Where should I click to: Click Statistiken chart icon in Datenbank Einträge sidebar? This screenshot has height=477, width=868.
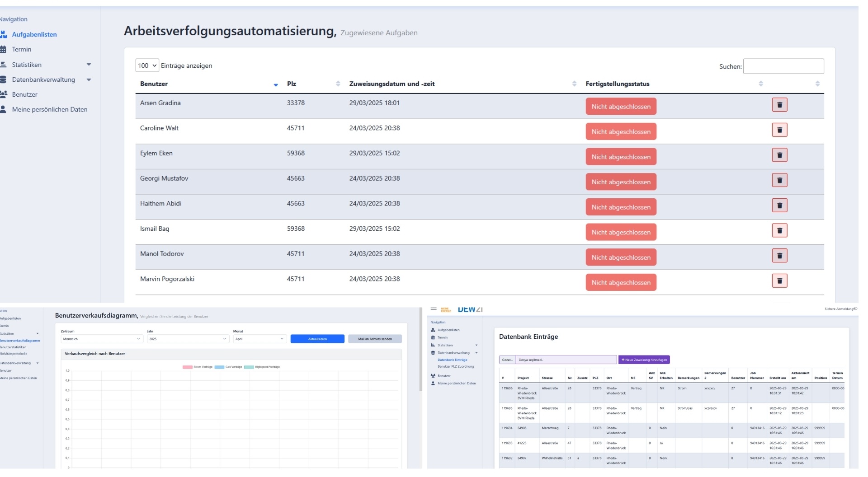[433, 345]
